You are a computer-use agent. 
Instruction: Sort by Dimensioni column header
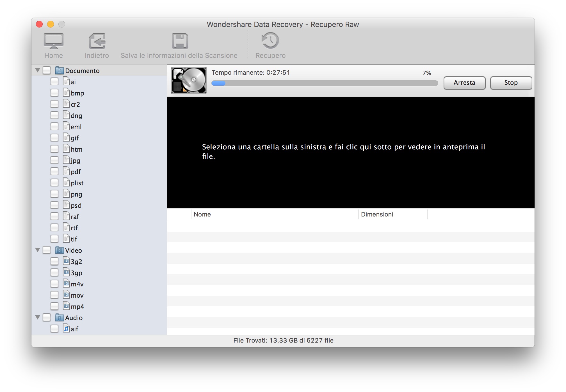point(377,215)
